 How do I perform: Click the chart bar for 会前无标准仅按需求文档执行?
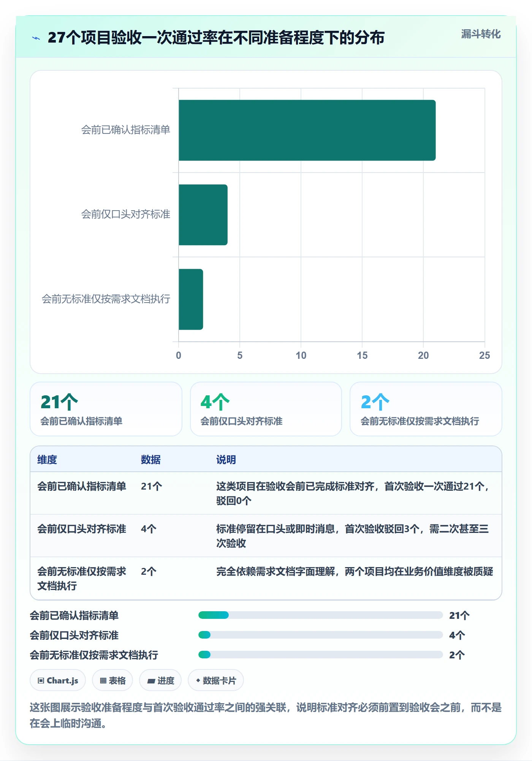(191, 299)
